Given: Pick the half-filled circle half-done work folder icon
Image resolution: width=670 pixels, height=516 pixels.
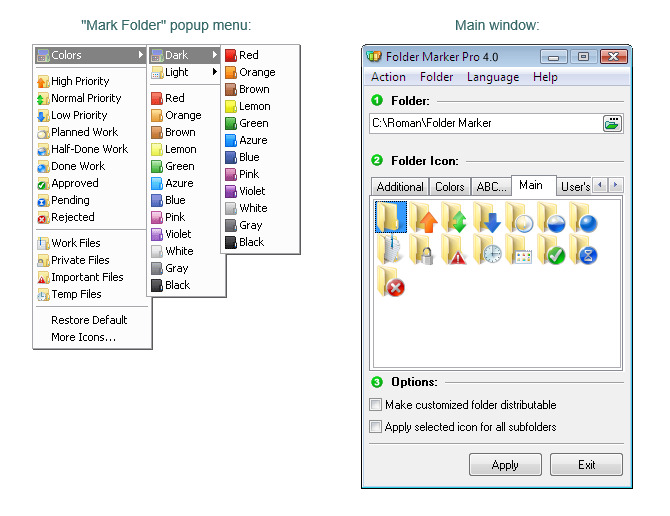Looking at the screenshot, I should [x=551, y=217].
